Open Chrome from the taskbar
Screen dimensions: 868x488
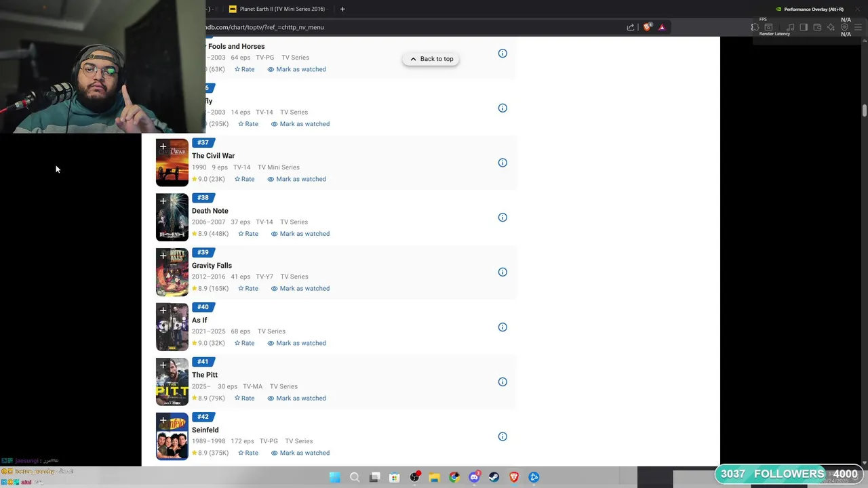coord(454,477)
